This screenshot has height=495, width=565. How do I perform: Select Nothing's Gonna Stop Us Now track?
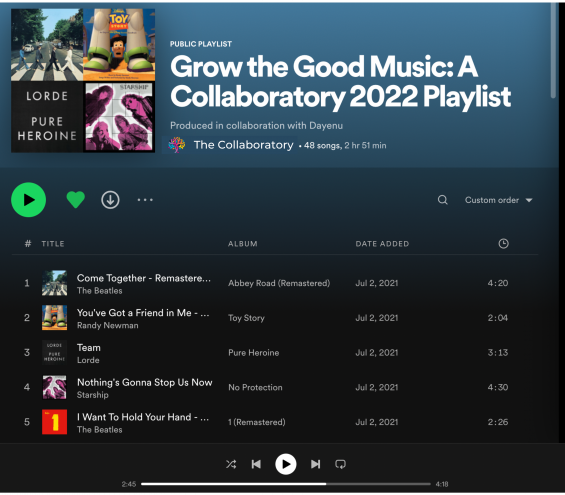click(x=144, y=382)
